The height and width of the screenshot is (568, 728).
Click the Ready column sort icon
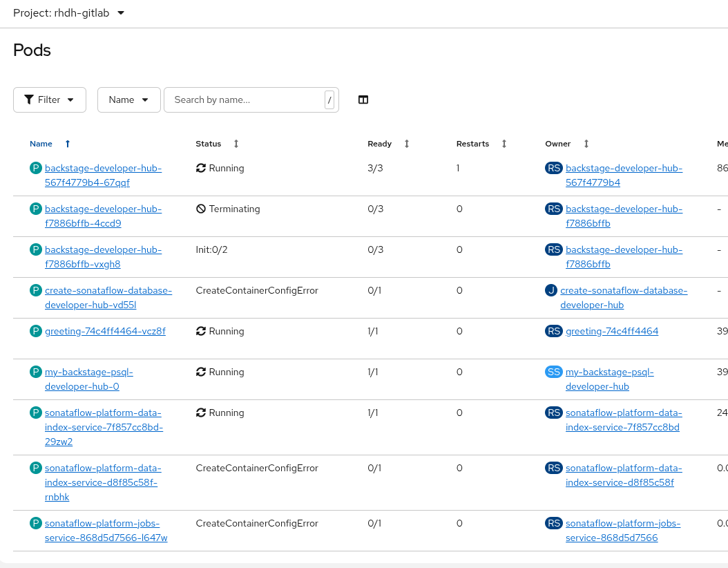407,144
